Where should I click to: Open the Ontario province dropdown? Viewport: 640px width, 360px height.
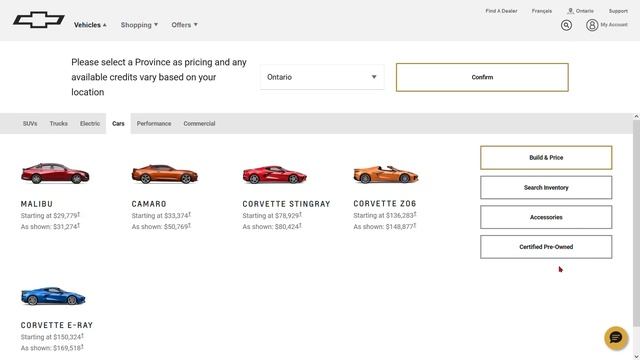click(322, 77)
